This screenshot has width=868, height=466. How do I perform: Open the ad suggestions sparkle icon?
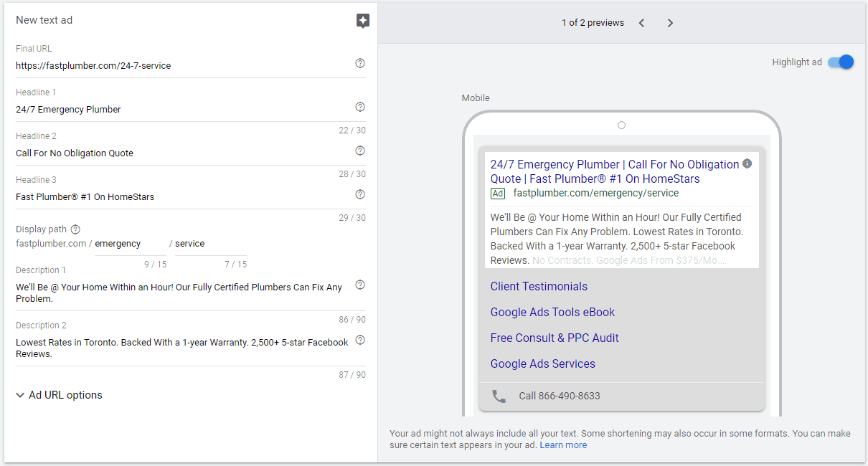pos(363,21)
